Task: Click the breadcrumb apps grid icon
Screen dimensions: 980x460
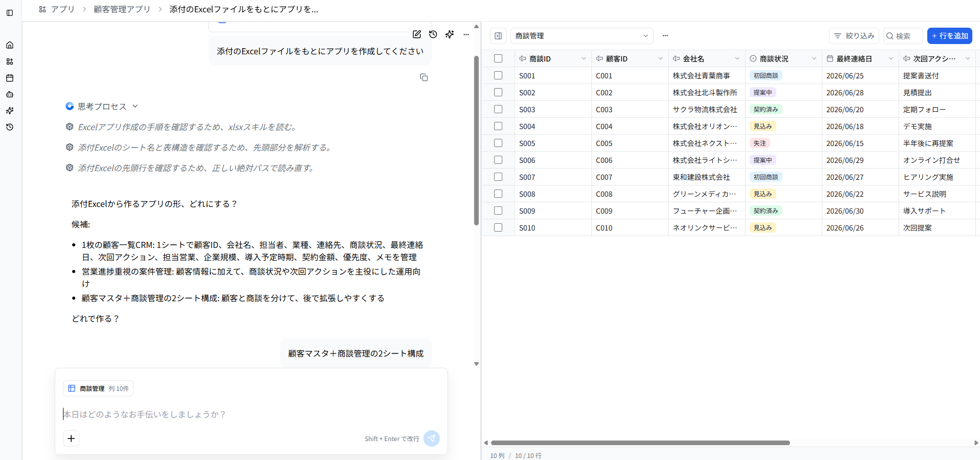Action: (42, 9)
